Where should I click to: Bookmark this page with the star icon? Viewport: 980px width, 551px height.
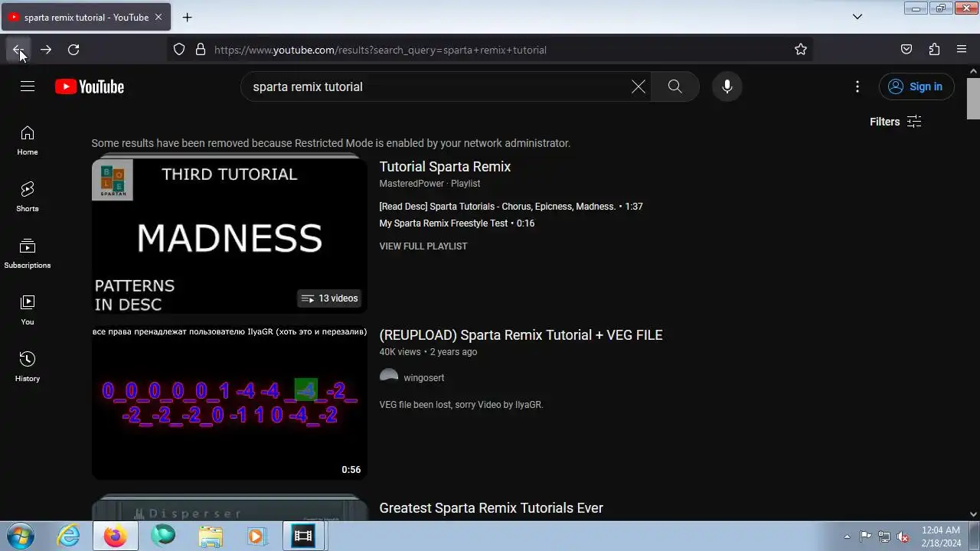tap(801, 50)
